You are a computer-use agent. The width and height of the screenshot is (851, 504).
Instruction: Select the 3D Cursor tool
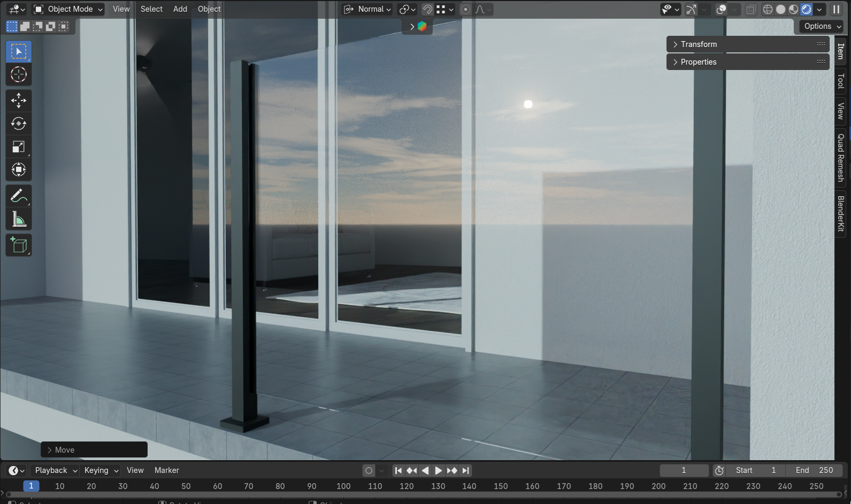(x=19, y=75)
